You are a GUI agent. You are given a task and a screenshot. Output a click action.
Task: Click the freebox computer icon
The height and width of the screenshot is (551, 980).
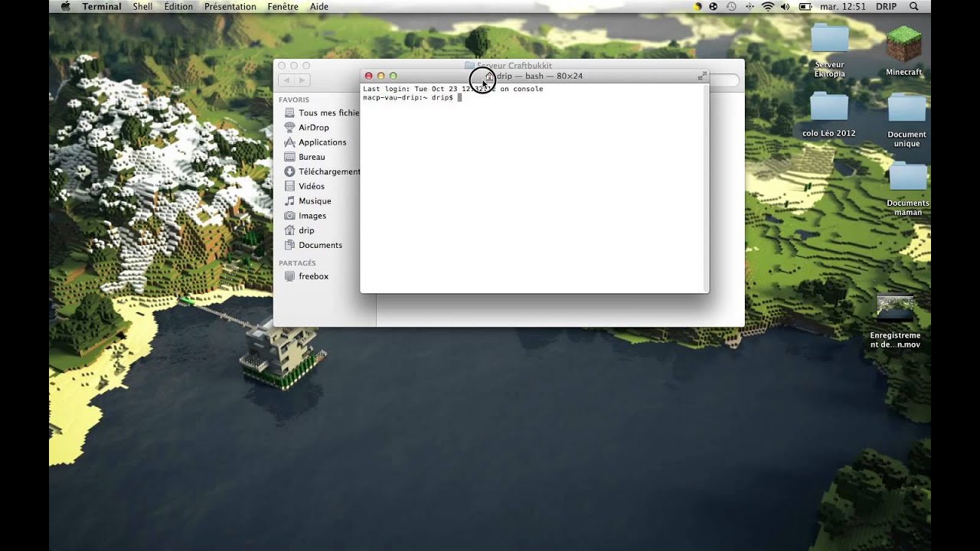(x=289, y=276)
